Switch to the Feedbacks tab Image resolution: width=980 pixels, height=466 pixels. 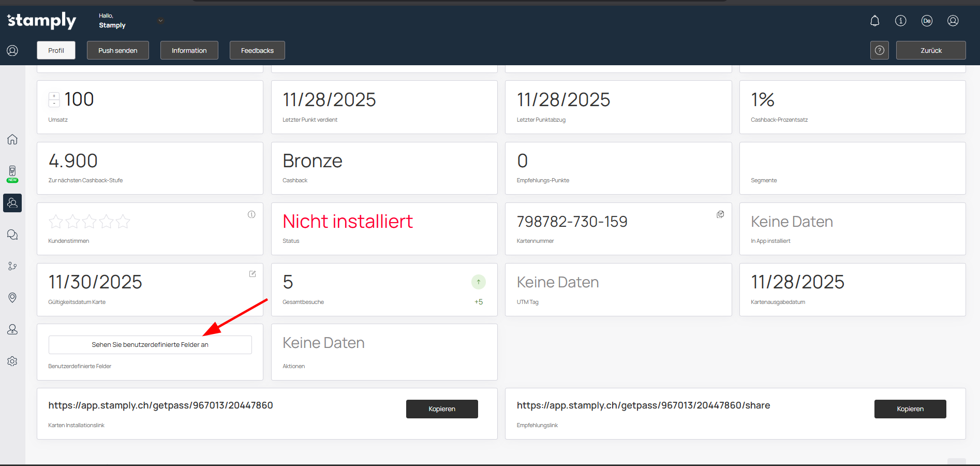(257, 50)
